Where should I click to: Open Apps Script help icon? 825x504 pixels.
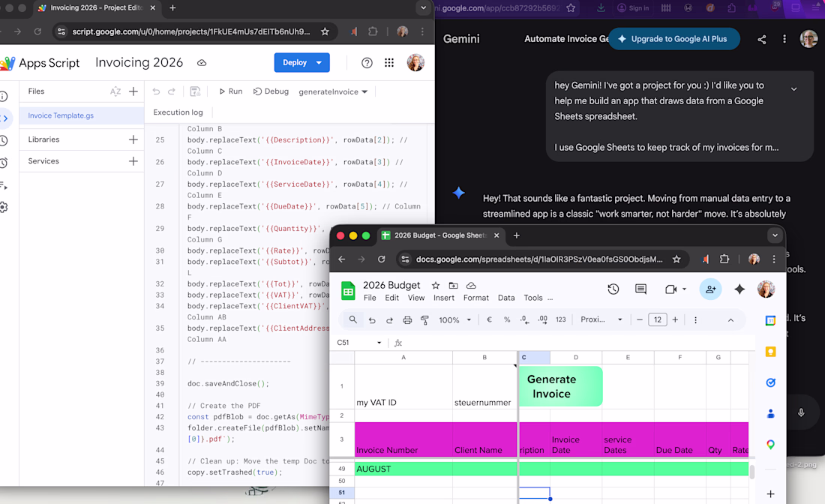(x=367, y=62)
